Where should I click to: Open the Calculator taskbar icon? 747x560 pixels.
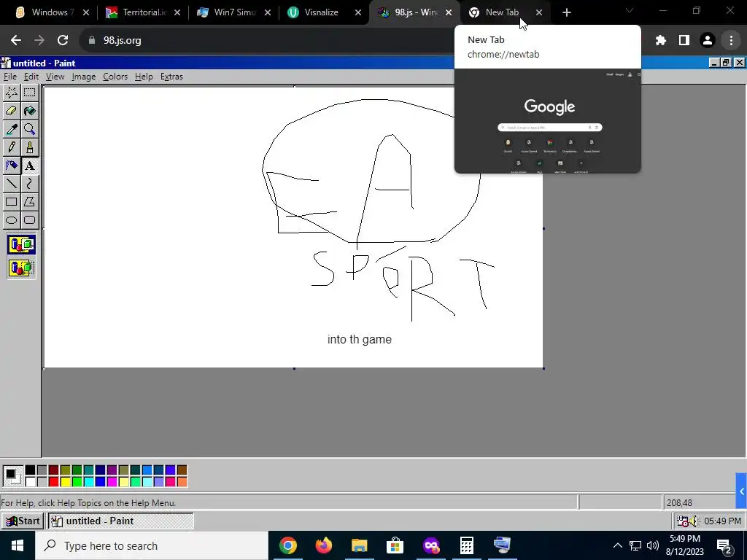tap(467, 545)
